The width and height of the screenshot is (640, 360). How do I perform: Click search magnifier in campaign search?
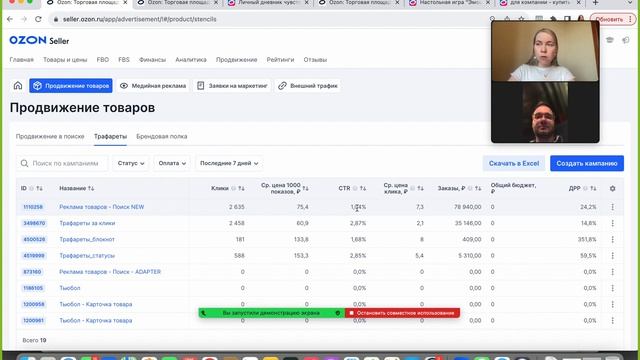pyautogui.click(x=24, y=163)
